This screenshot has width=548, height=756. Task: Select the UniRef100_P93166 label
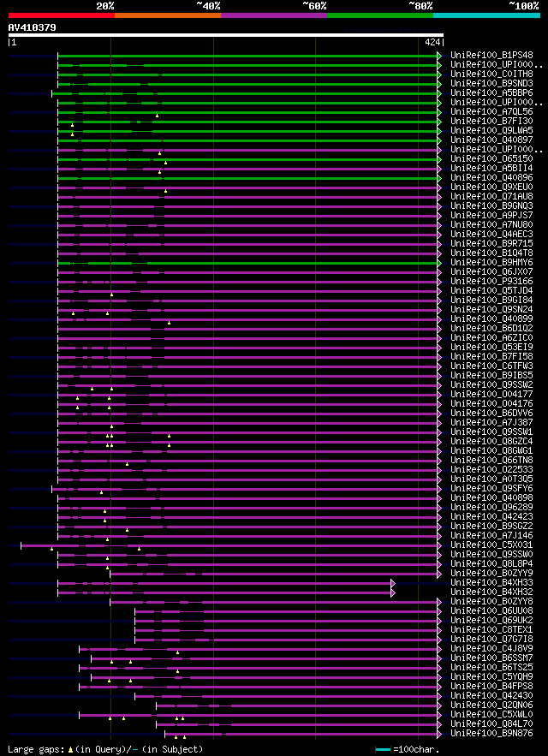coord(491,282)
